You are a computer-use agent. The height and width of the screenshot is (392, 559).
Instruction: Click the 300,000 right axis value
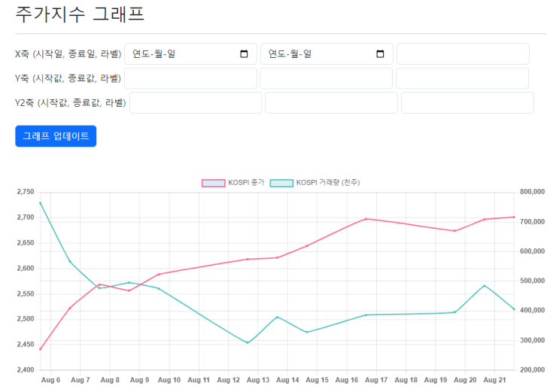pos(532,340)
